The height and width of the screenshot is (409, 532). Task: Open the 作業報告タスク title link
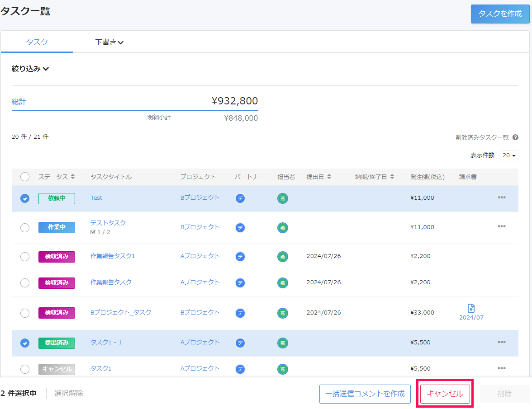click(111, 282)
